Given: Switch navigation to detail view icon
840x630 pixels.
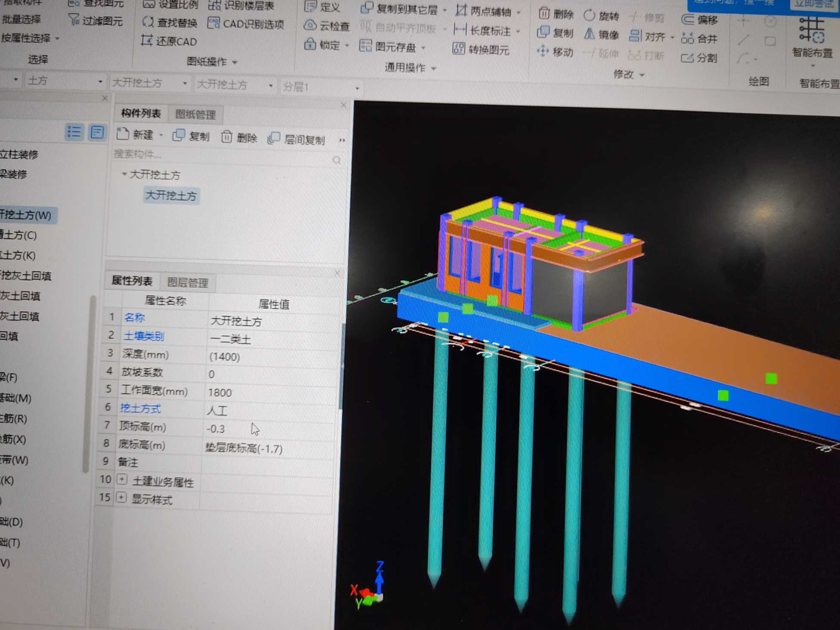Looking at the screenshot, I should tap(97, 132).
